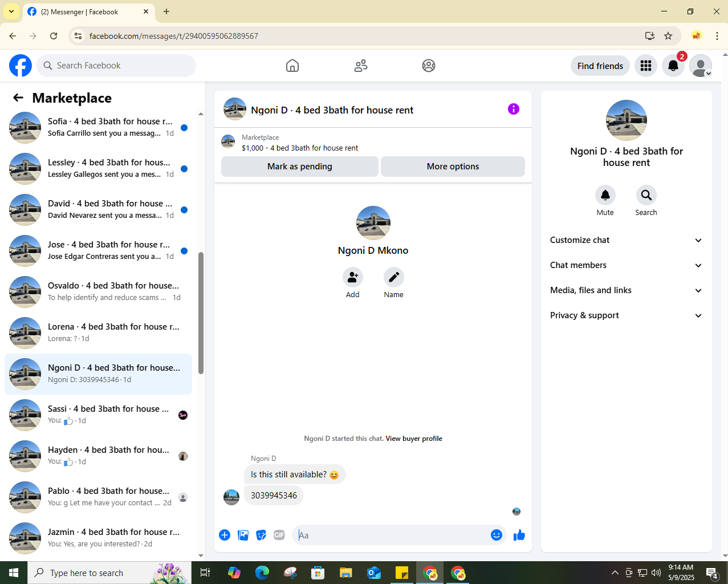The image size is (728, 584).
Task: Open Osvaldo's conversation in the list
Action: pos(98,292)
